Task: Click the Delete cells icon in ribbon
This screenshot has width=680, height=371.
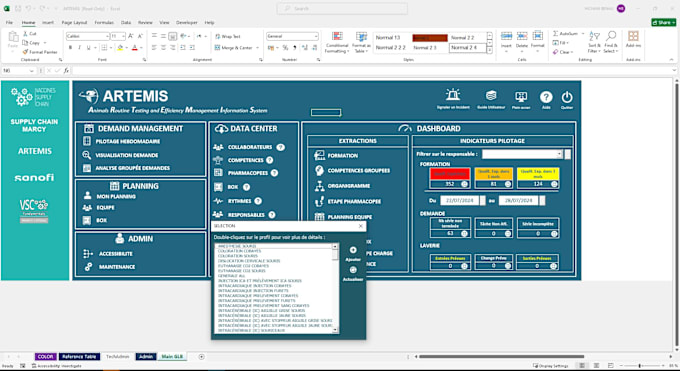Action: pyautogui.click(x=522, y=36)
